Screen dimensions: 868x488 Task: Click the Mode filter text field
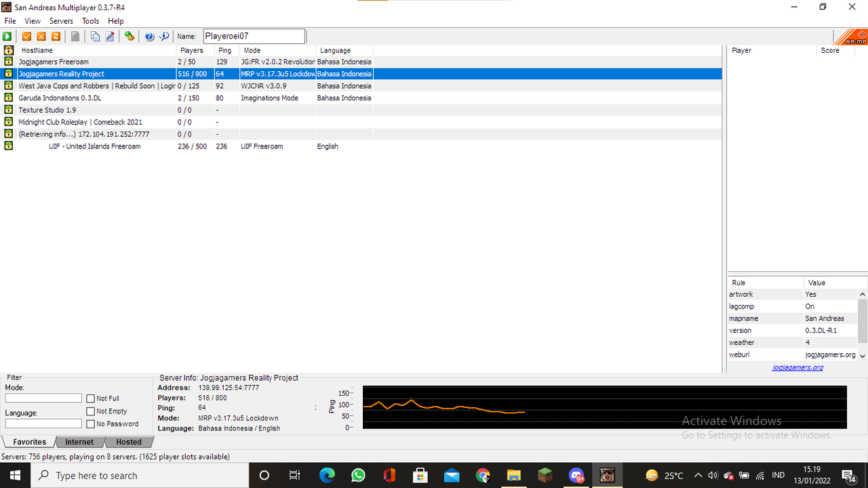point(43,399)
